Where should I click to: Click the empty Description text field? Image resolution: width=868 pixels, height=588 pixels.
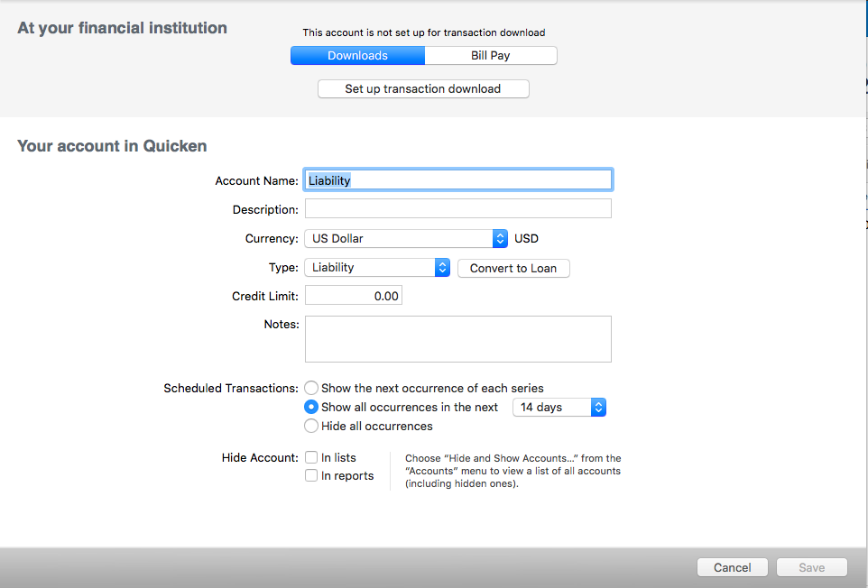tap(458, 209)
